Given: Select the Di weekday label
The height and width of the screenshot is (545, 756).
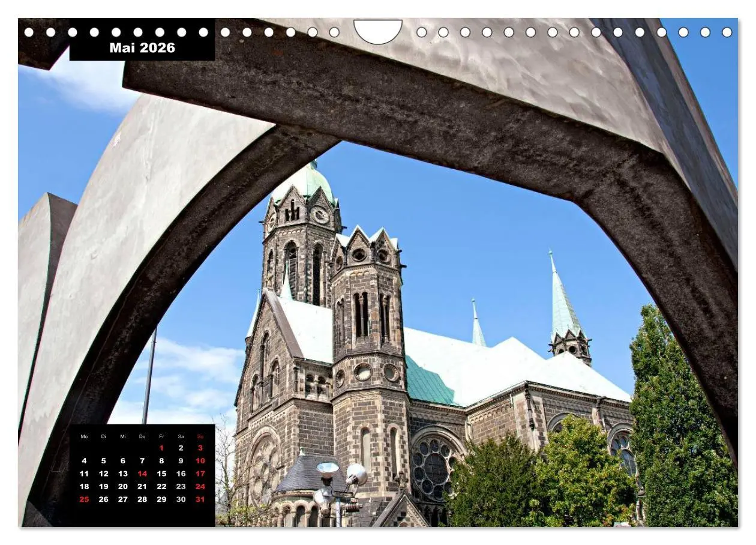Looking at the screenshot, I should click(x=103, y=437).
